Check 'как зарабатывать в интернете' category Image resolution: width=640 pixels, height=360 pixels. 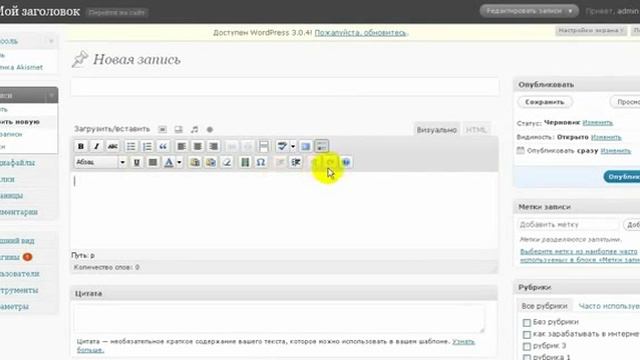[527, 334]
